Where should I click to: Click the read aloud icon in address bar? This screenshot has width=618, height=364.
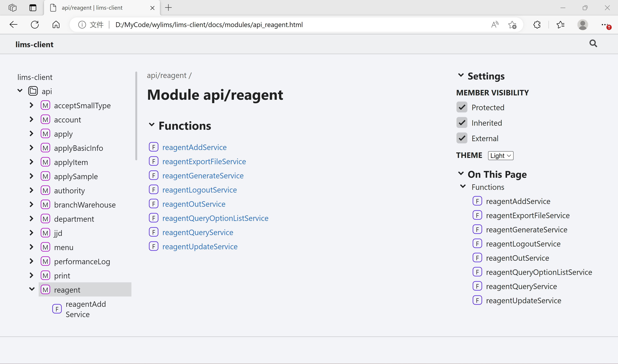(x=495, y=24)
